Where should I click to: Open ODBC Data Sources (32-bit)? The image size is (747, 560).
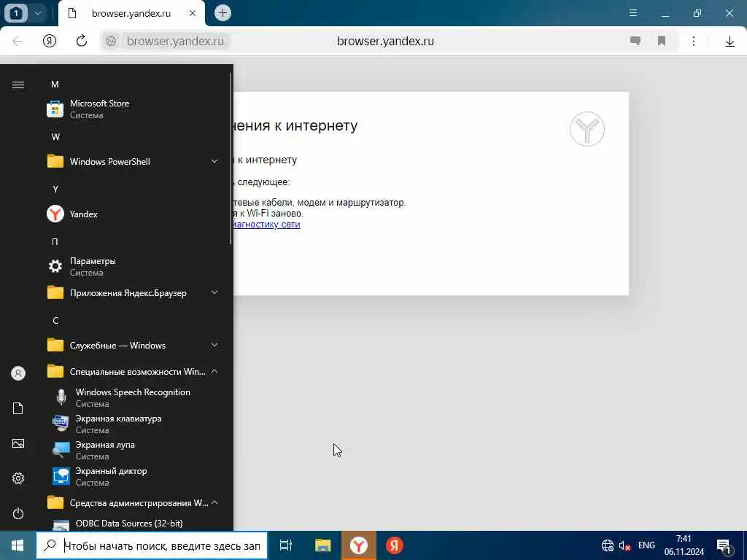coord(133,524)
